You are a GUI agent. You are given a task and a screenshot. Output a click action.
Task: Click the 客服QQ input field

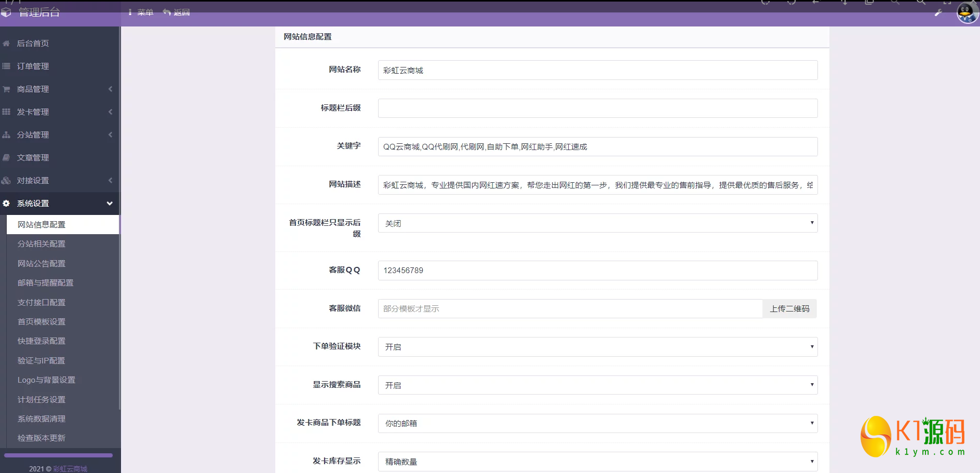coord(597,271)
